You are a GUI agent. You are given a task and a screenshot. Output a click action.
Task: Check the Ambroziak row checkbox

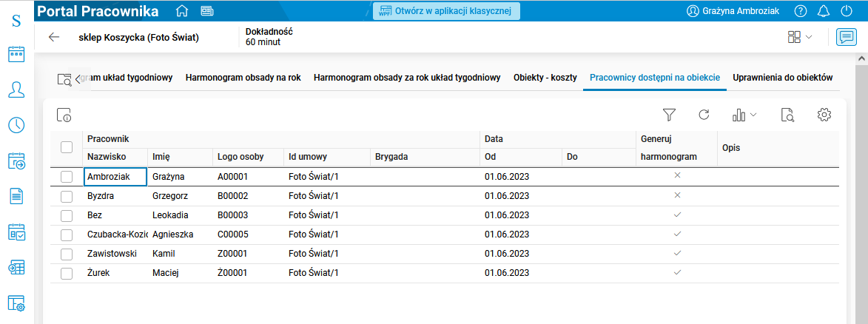coord(67,177)
